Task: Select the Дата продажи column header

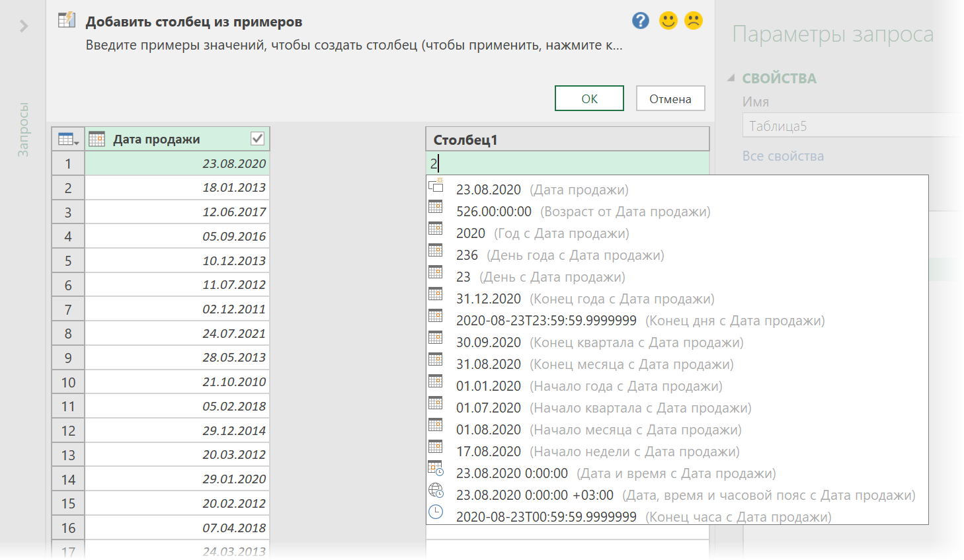Action: (x=177, y=139)
